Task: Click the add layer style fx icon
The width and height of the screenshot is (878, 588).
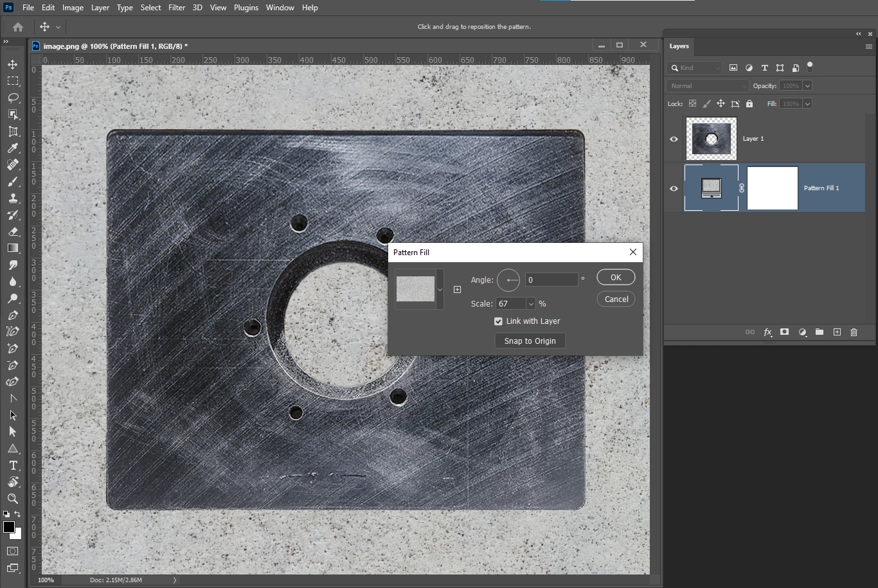Action: click(767, 332)
